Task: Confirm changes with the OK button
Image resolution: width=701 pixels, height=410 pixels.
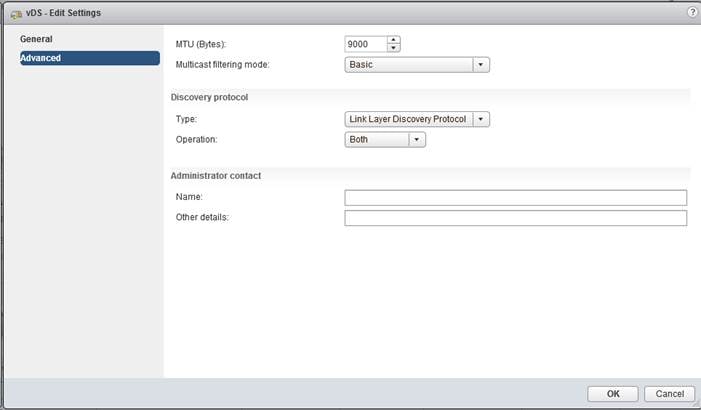Action: [x=613, y=394]
